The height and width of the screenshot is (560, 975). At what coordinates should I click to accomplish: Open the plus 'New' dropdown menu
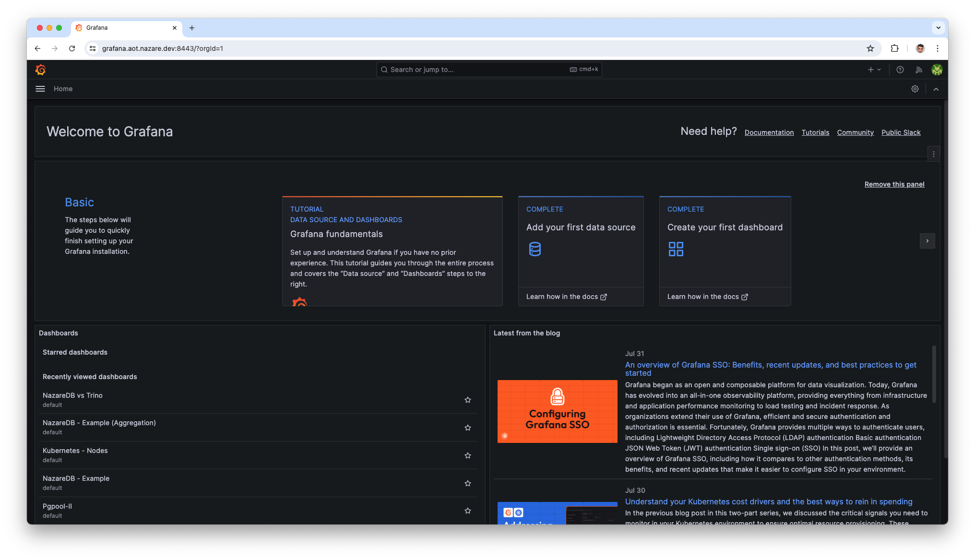(x=874, y=70)
